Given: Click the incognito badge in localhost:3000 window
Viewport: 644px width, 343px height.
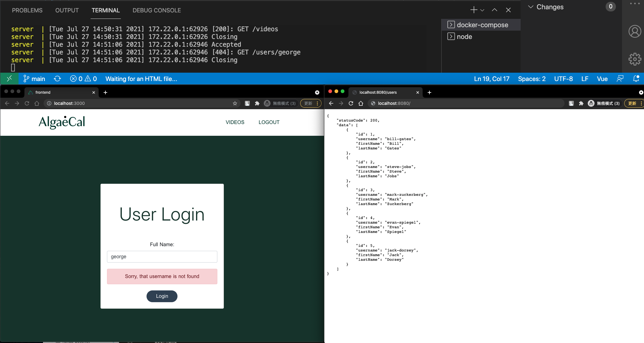Looking at the screenshot, I should pos(280,103).
